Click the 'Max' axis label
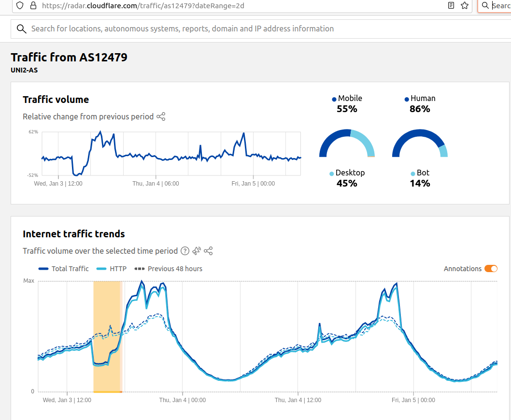This screenshot has width=511, height=420. (x=28, y=280)
